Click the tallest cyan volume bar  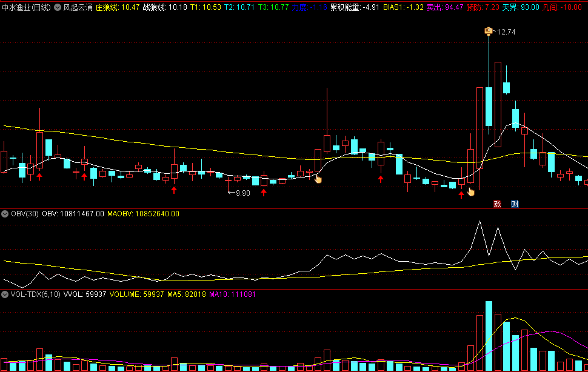[489, 336]
